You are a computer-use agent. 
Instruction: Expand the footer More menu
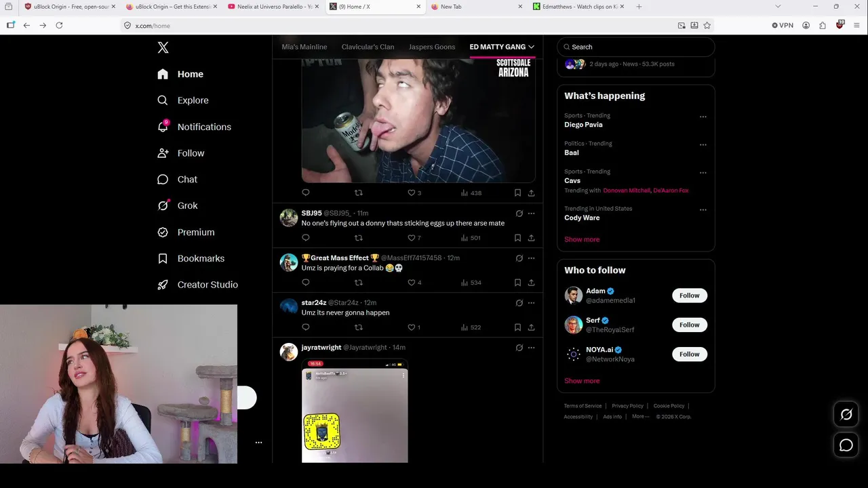641,417
